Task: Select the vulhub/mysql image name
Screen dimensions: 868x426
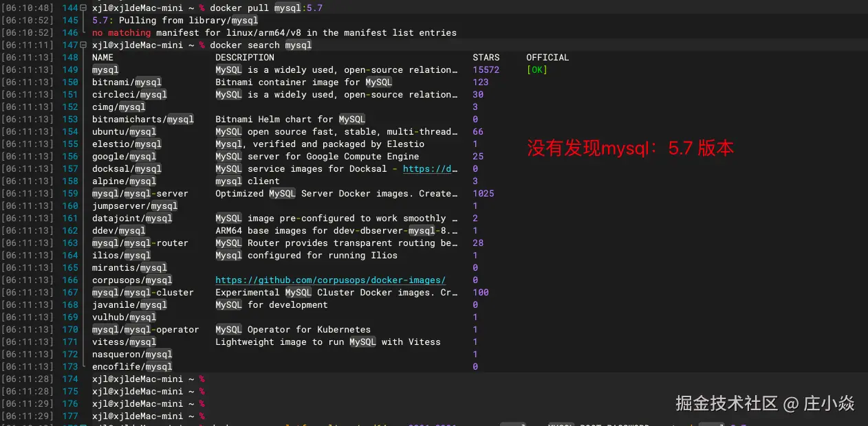Action: (x=124, y=317)
